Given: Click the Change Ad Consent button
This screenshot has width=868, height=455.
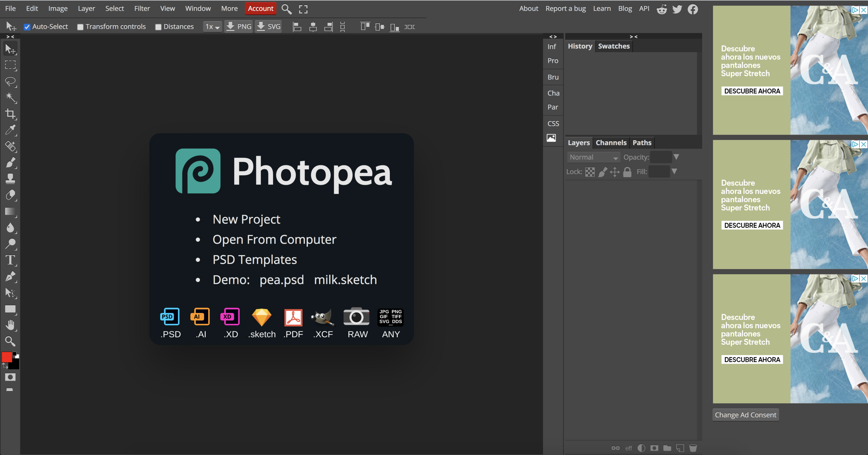Looking at the screenshot, I should [x=745, y=415].
